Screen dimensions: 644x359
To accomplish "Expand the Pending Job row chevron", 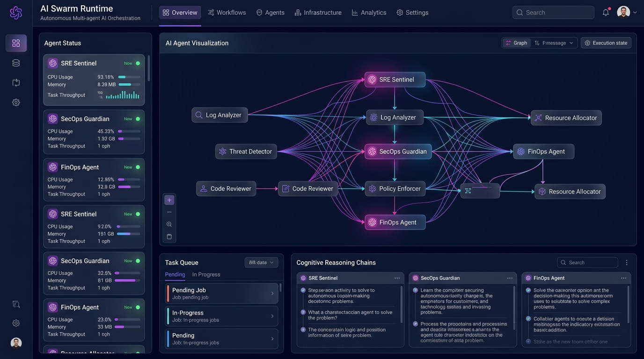I will (x=272, y=294).
